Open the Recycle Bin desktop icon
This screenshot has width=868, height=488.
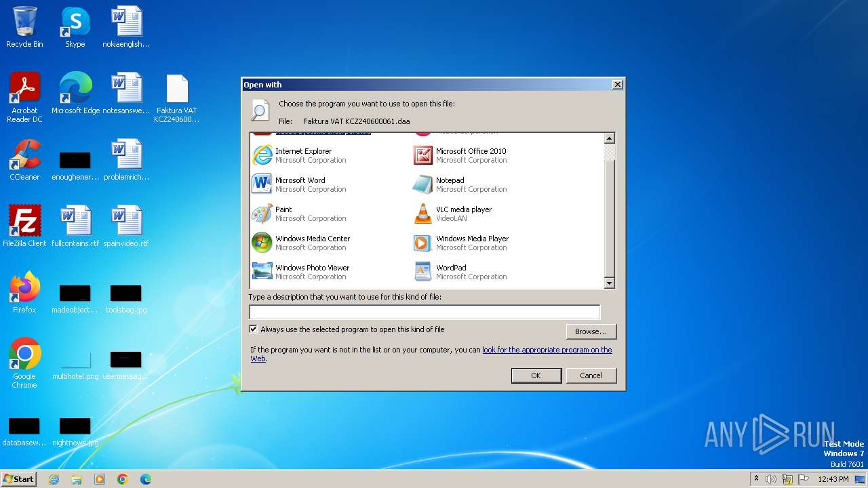24,27
